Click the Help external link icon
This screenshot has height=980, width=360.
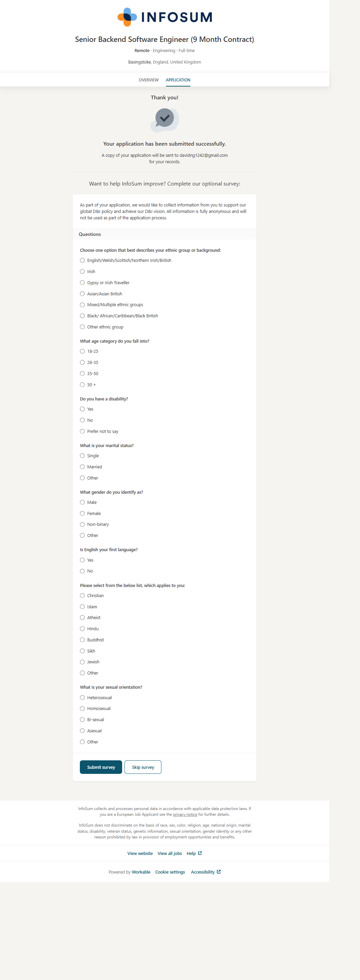pyautogui.click(x=200, y=853)
